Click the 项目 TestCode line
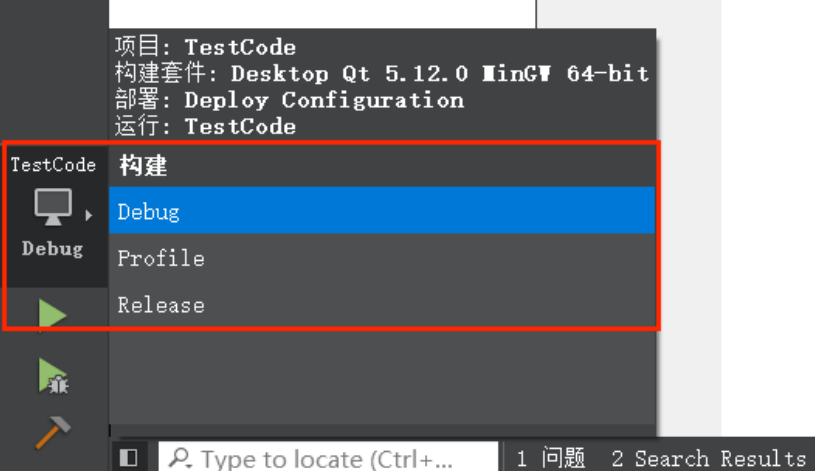Image resolution: width=815 pixels, height=471 pixels. click(205, 47)
